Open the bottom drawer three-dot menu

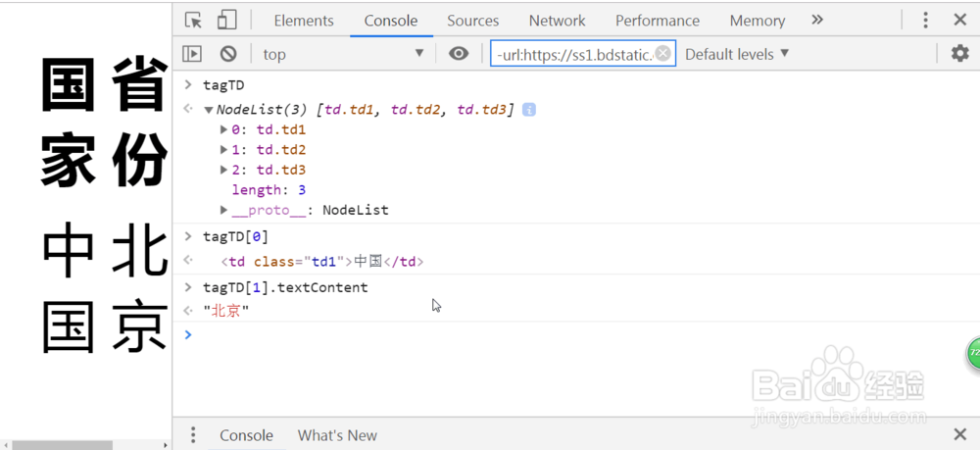tap(194, 435)
